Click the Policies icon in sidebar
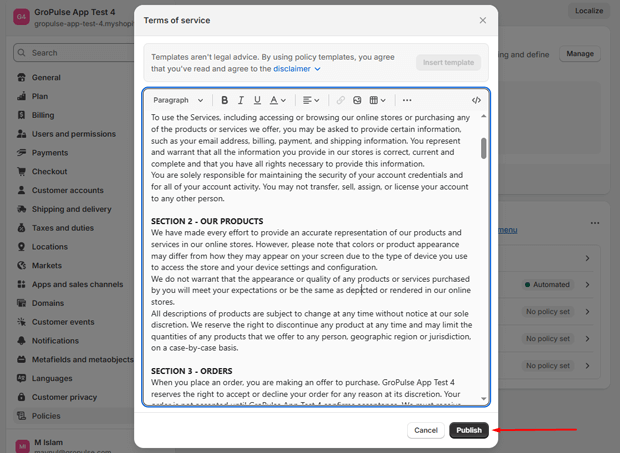 [x=22, y=415]
